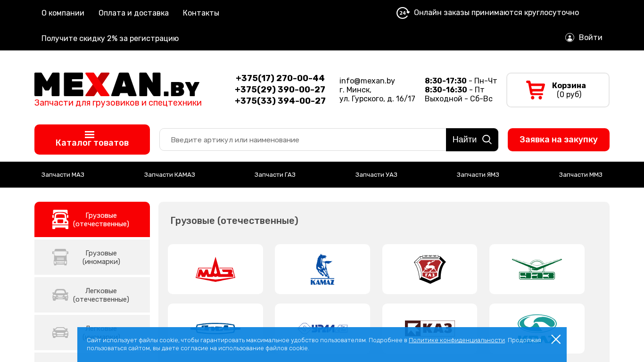
Task: Open Запчасти КАМАЗ category
Action: (x=170, y=175)
